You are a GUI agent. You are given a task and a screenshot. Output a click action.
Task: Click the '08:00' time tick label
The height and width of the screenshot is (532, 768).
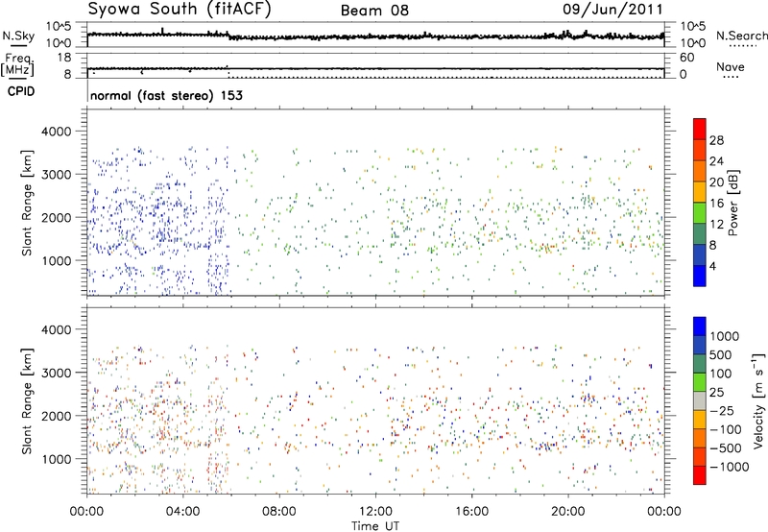[x=279, y=512]
